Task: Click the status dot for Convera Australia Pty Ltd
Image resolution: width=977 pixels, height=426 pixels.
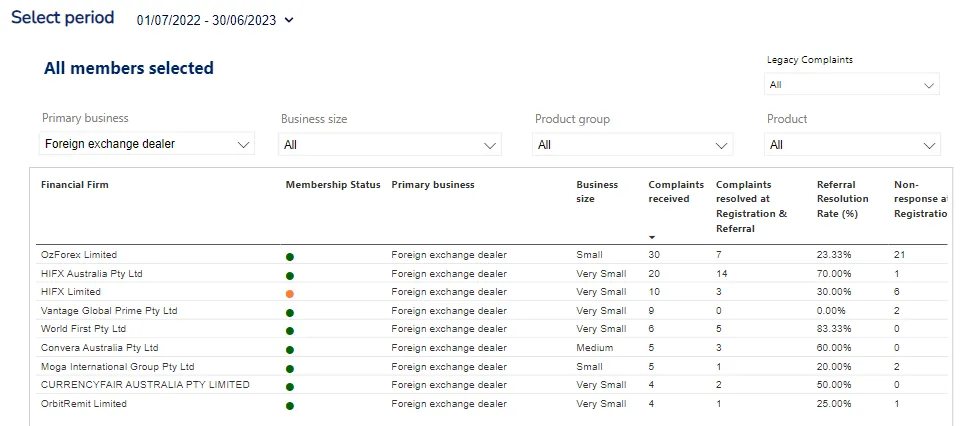Action: tap(290, 350)
